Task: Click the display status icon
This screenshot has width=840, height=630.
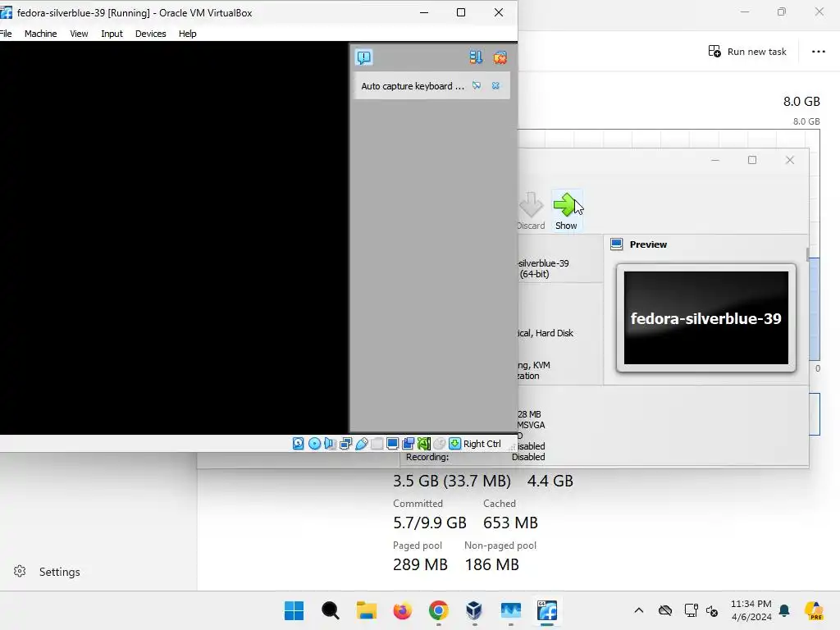Action: 393,444
